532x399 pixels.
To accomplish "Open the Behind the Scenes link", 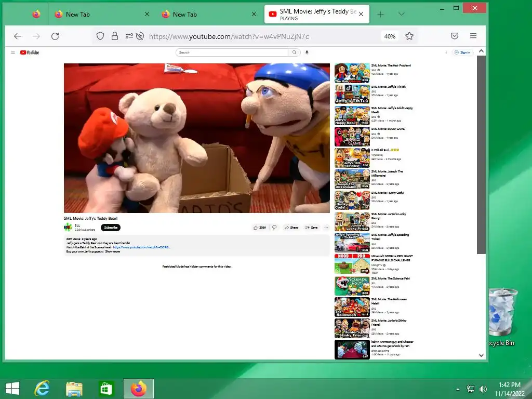I will pos(141,247).
